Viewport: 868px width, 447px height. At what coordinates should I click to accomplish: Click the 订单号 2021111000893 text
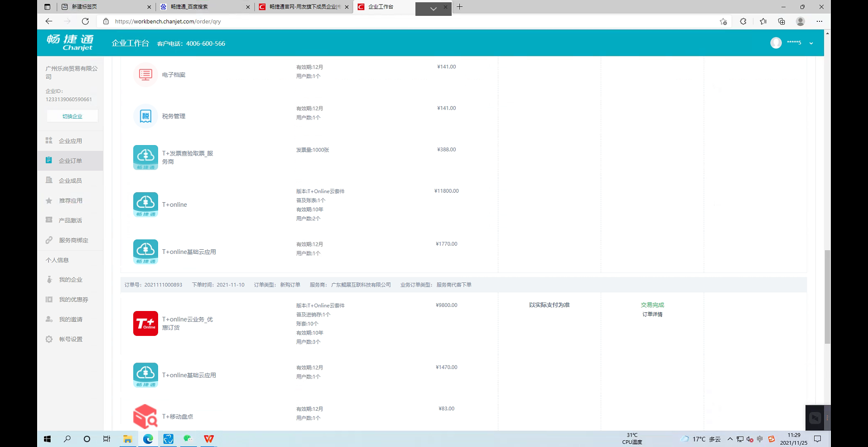[154, 285]
